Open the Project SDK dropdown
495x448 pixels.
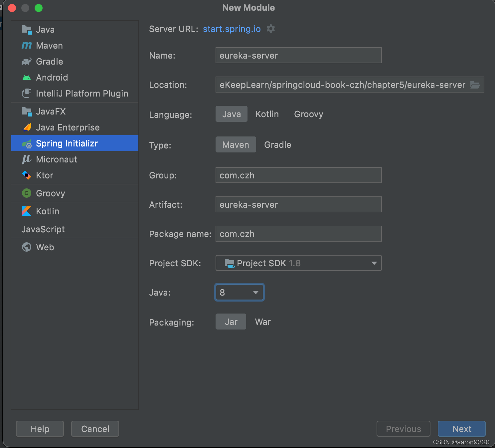pos(299,263)
